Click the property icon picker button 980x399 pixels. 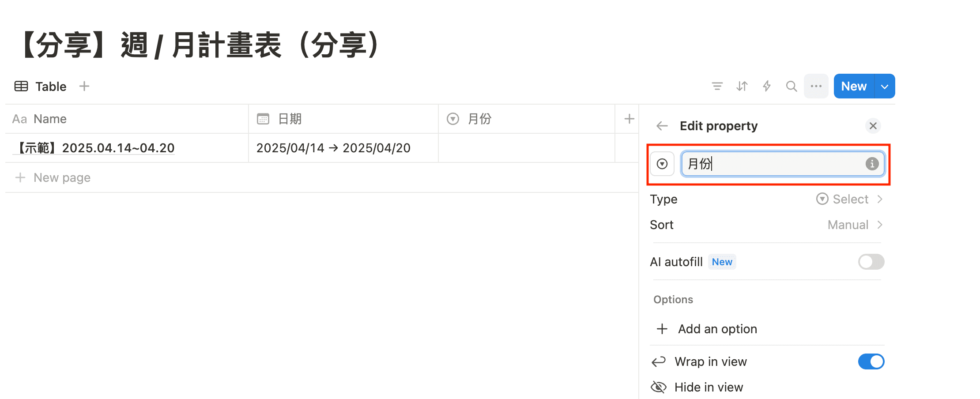coord(662,164)
